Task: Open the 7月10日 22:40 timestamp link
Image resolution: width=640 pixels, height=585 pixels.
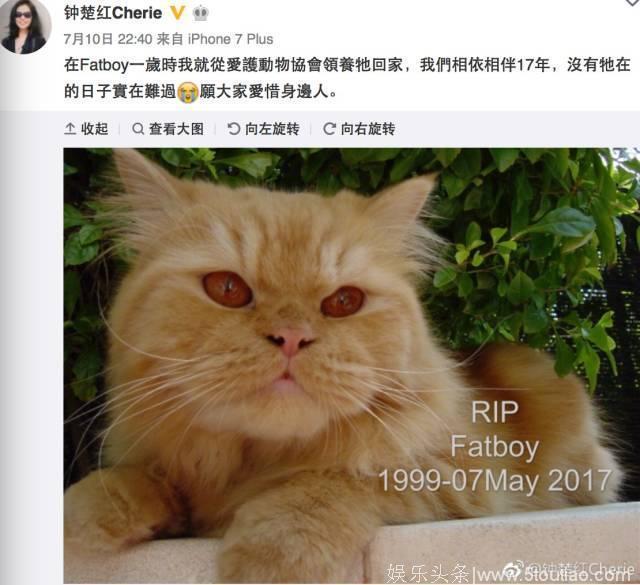Action: pyautogui.click(x=108, y=39)
